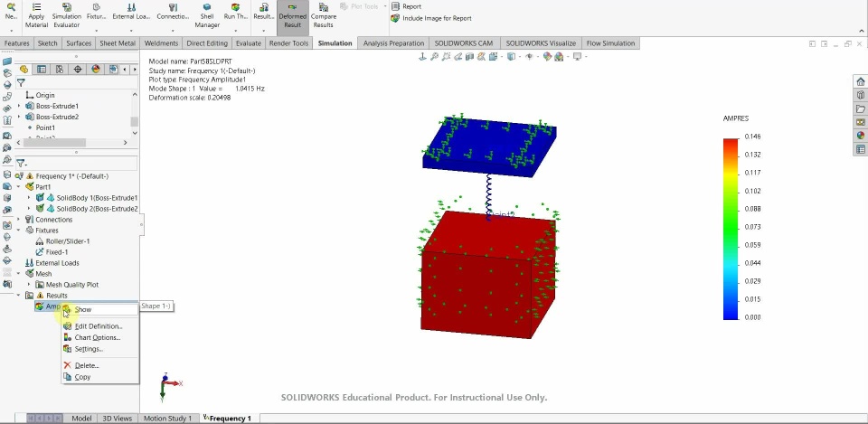868x424 pixels.
Task: Choose Edit Definition in the context menu
Action: pos(99,326)
